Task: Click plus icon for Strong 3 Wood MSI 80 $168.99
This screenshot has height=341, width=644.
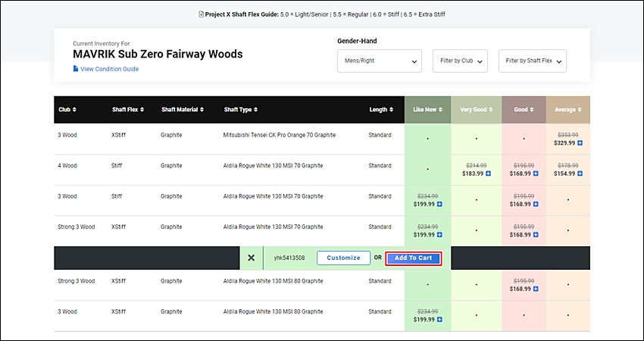Action: (x=536, y=289)
